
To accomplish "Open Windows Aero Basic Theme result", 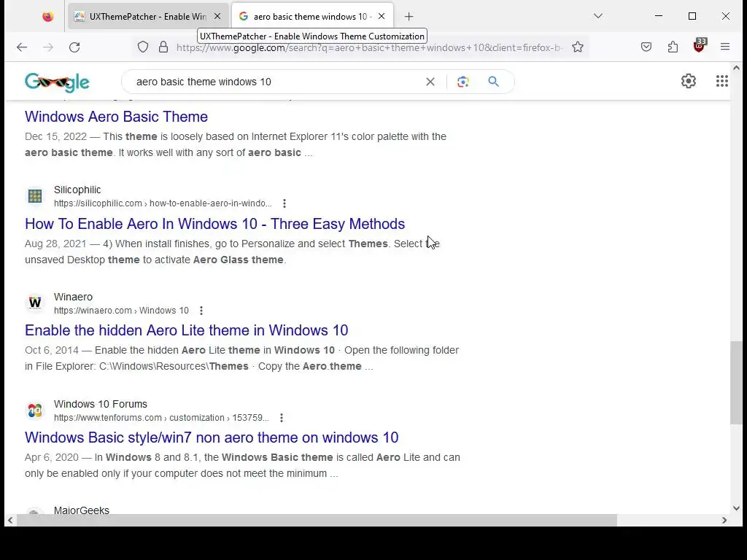I will point(116,117).
